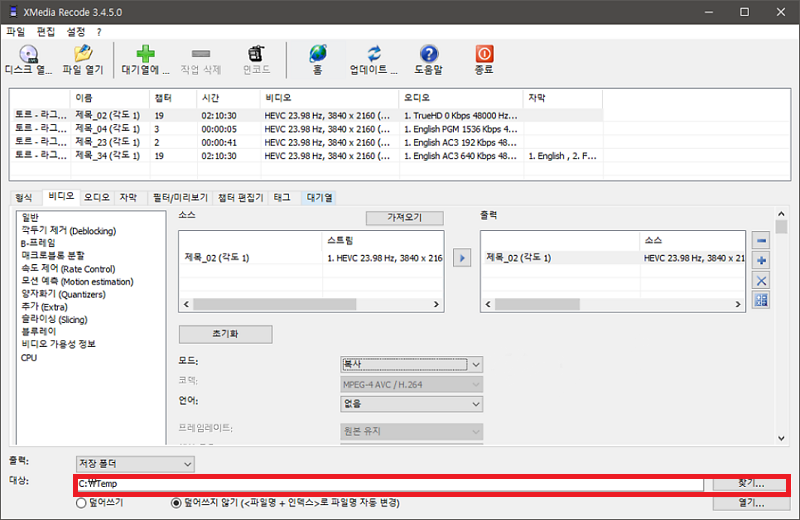Screen dimensions: 800x520
Task: Switch to the 태그 tab
Action: [282, 197]
